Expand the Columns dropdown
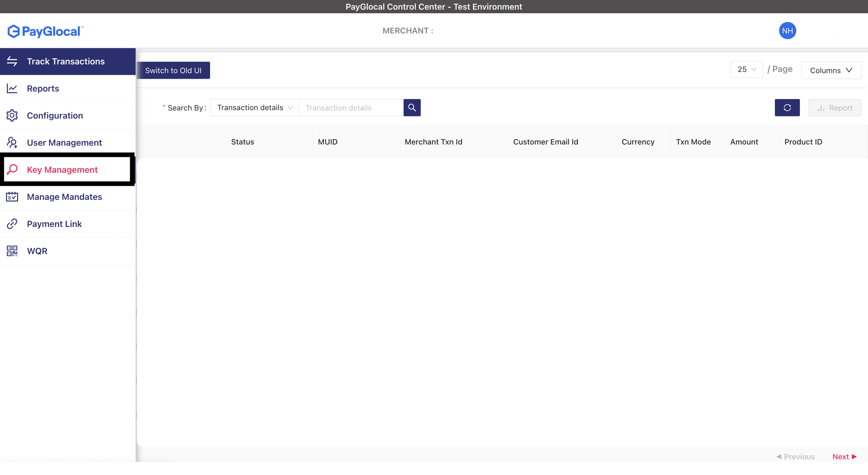 [x=831, y=70]
